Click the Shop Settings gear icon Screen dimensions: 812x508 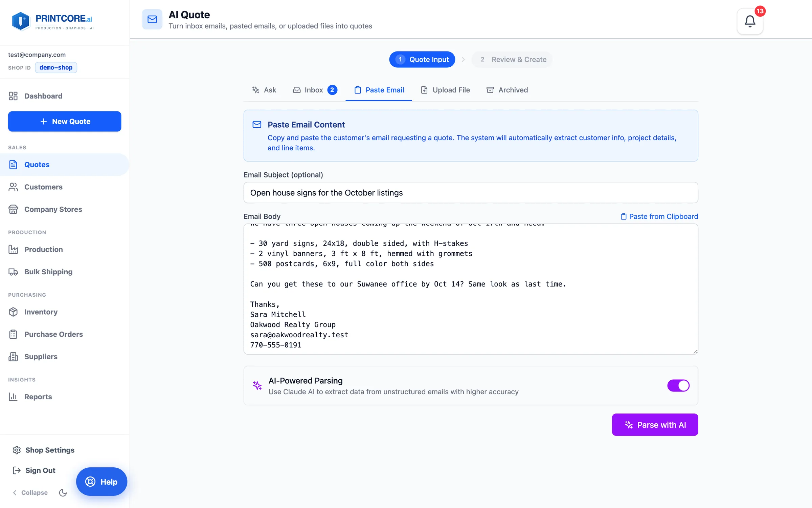point(17,450)
